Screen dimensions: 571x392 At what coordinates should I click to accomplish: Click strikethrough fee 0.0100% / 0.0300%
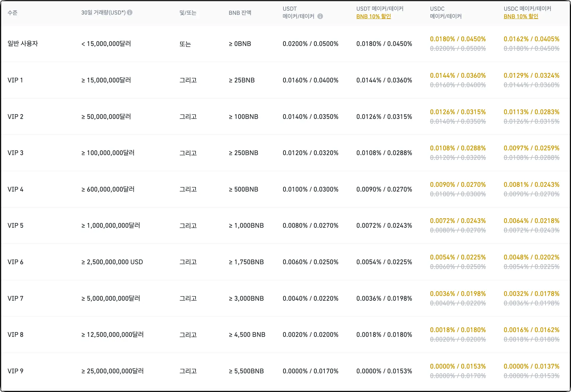pyautogui.click(x=458, y=194)
